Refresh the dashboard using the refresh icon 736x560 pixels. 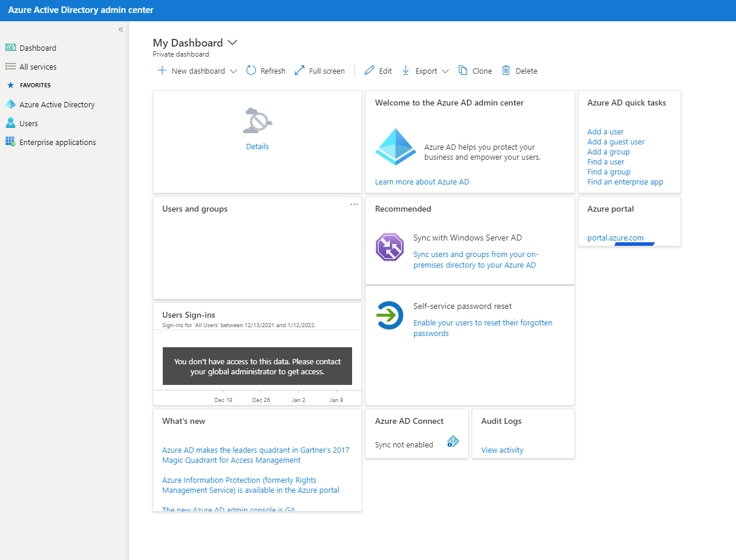(x=252, y=70)
